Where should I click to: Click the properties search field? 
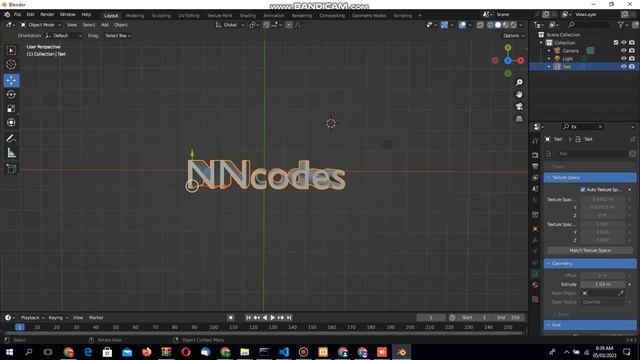click(x=583, y=127)
